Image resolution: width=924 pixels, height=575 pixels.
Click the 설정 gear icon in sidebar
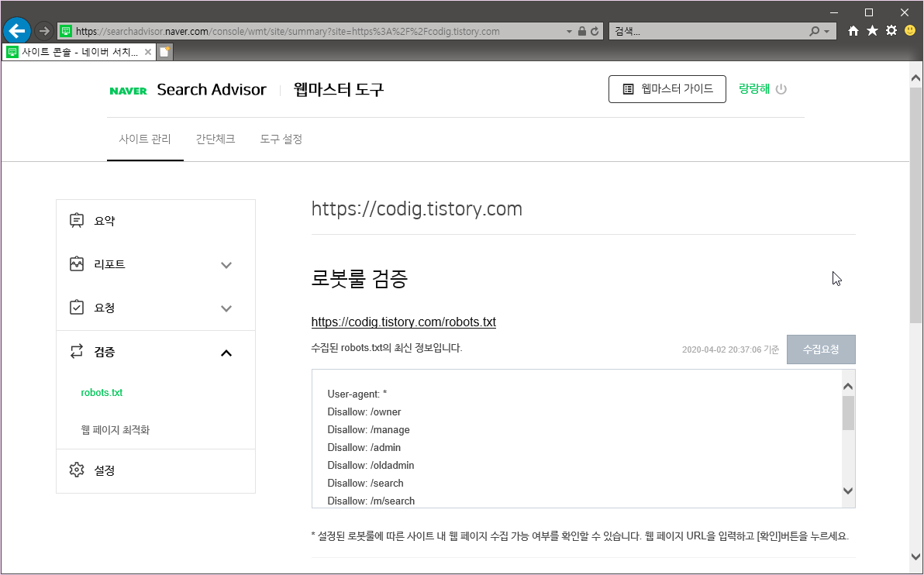(77, 470)
